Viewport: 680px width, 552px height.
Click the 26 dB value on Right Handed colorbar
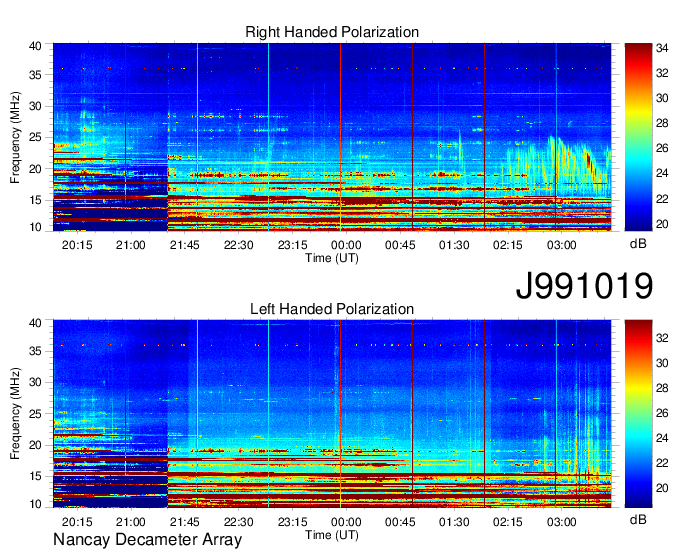[x=662, y=148]
